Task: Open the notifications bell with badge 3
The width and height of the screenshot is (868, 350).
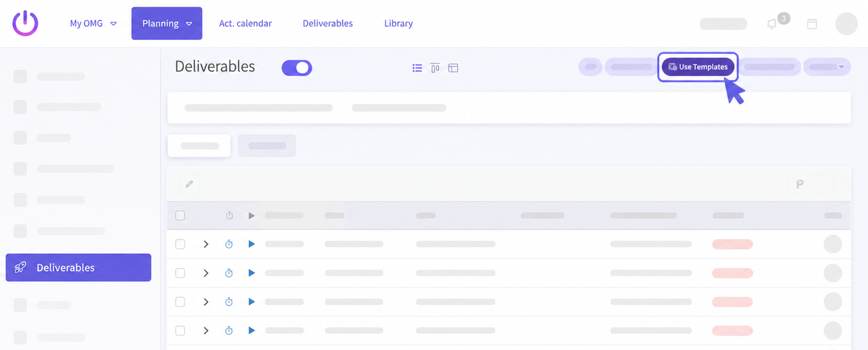Action: 772,24
